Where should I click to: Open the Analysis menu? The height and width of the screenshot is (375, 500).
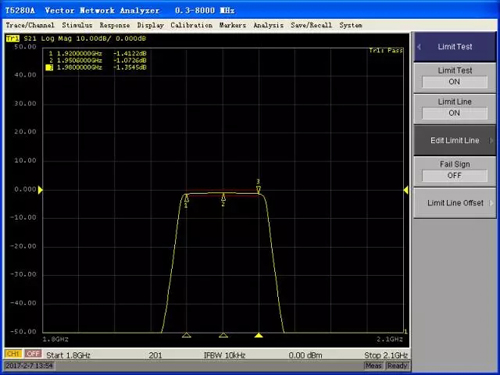tap(268, 25)
